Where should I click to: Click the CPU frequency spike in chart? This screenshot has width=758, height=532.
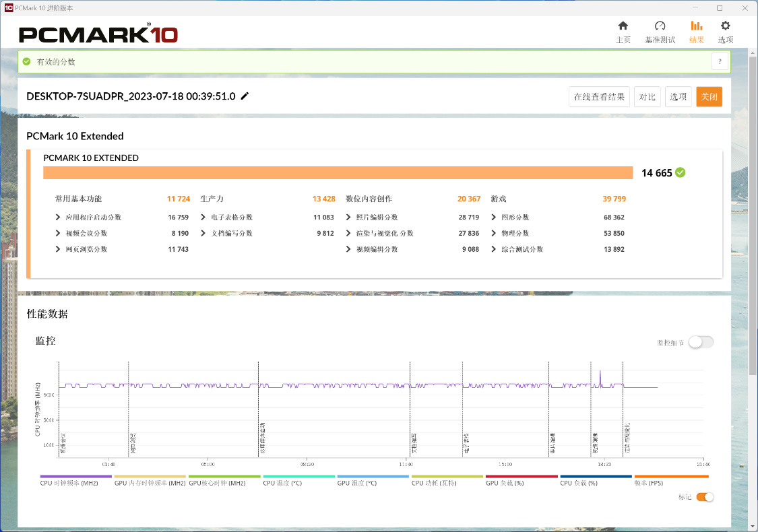point(600,378)
